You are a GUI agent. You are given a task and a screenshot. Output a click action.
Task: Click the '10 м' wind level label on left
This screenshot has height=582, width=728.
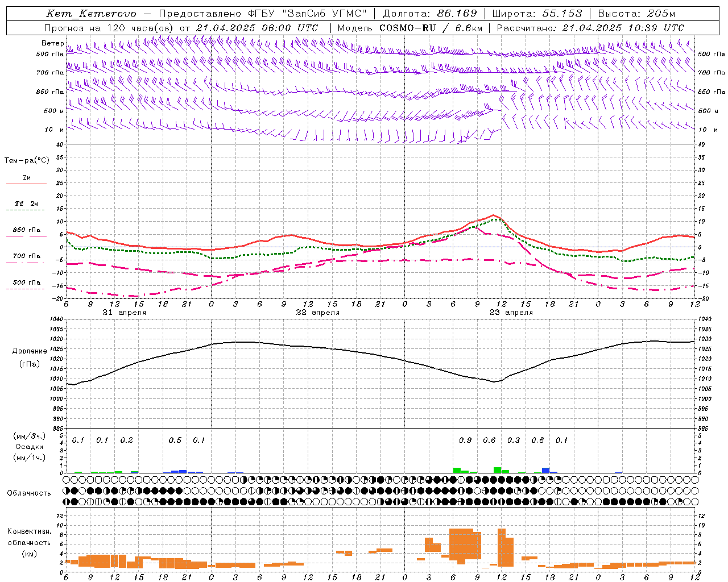coord(54,130)
